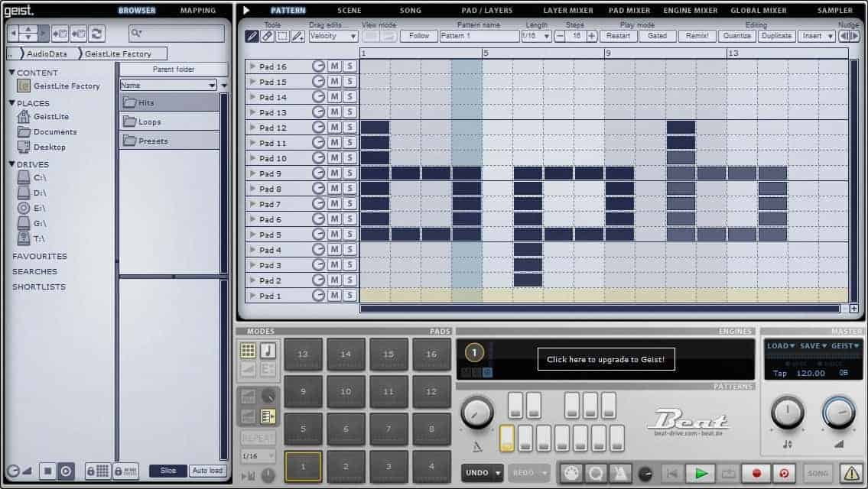Open the Drag edits Velocity dropdown
The width and height of the screenshot is (868, 489).
point(333,36)
